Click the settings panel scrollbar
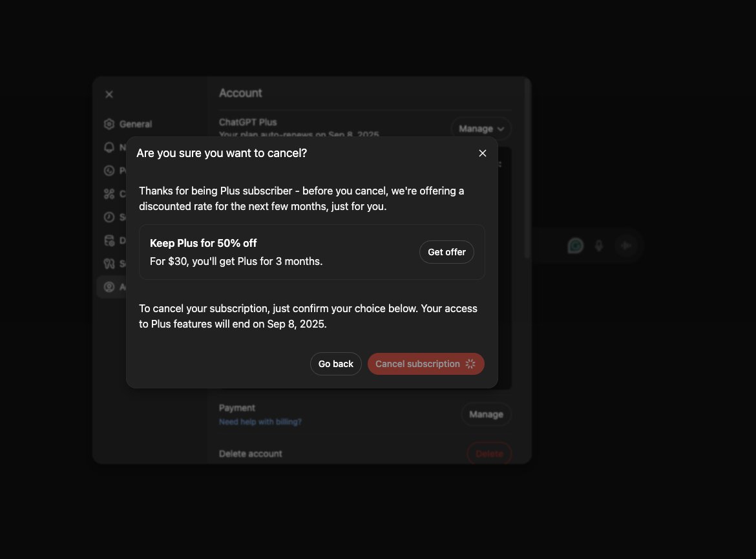The image size is (756, 559). [x=527, y=169]
